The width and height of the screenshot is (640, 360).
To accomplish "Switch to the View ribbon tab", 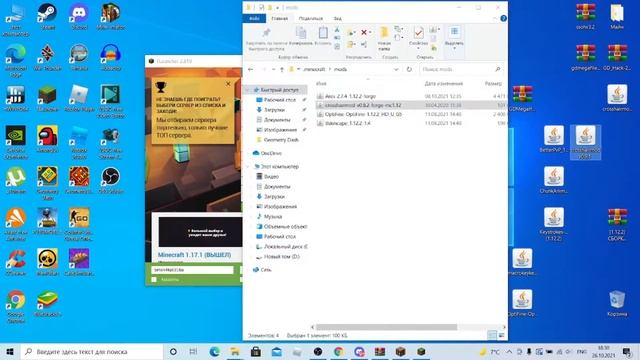I will (338, 18).
